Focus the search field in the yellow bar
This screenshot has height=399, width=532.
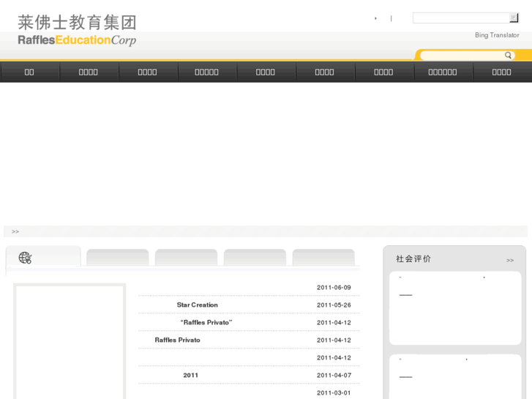[462, 56]
